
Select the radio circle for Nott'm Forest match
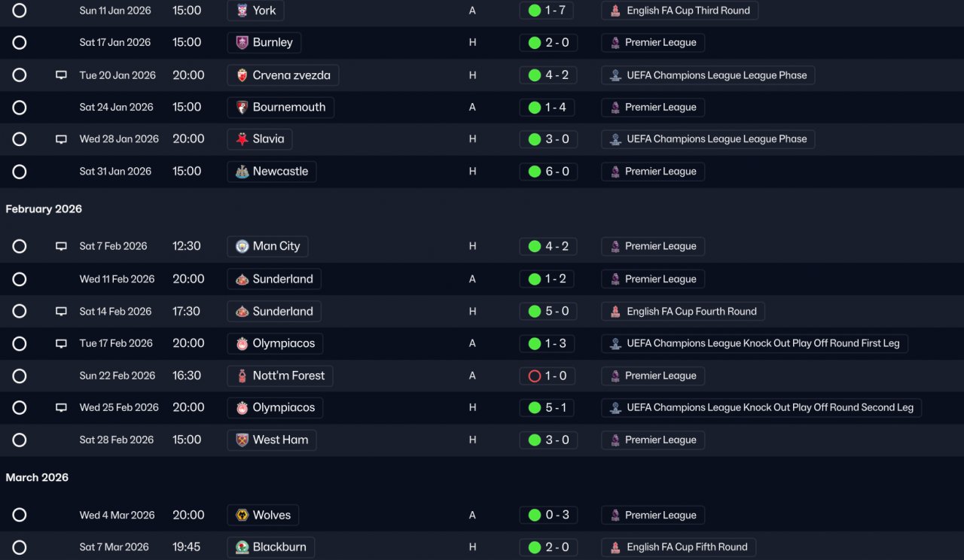[x=20, y=376]
